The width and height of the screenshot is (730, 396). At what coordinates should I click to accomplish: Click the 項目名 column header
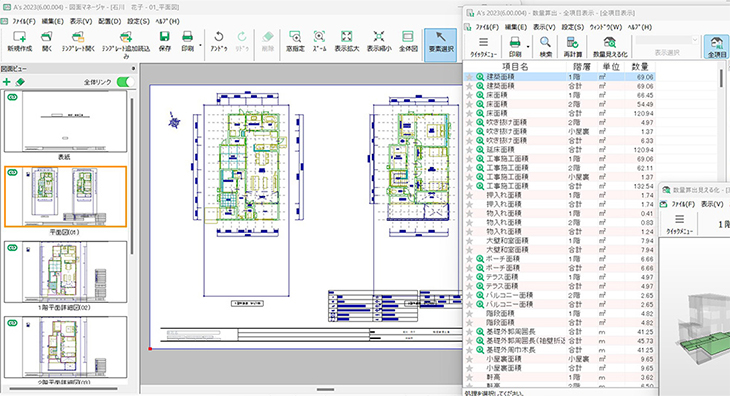click(515, 67)
